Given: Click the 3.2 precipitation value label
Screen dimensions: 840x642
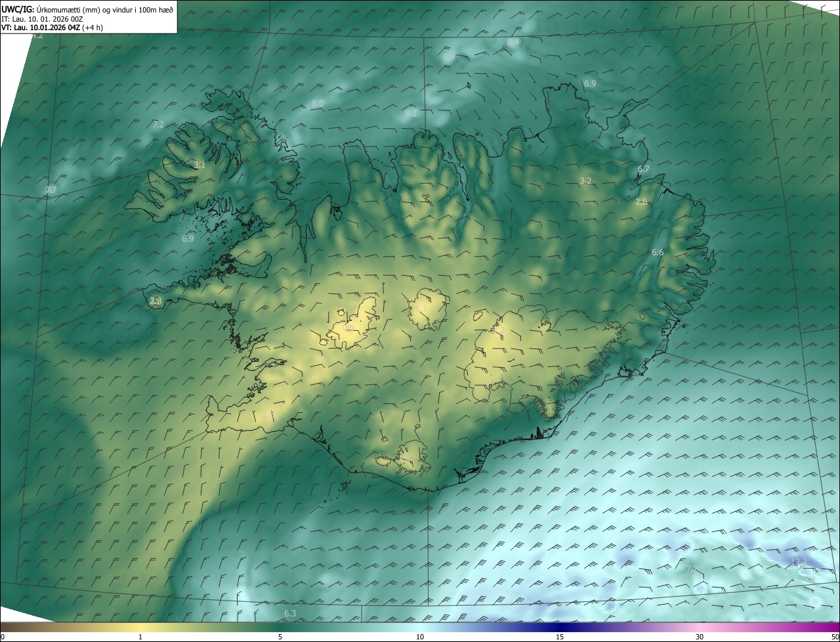Looking at the screenshot, I should coord(586,181).
